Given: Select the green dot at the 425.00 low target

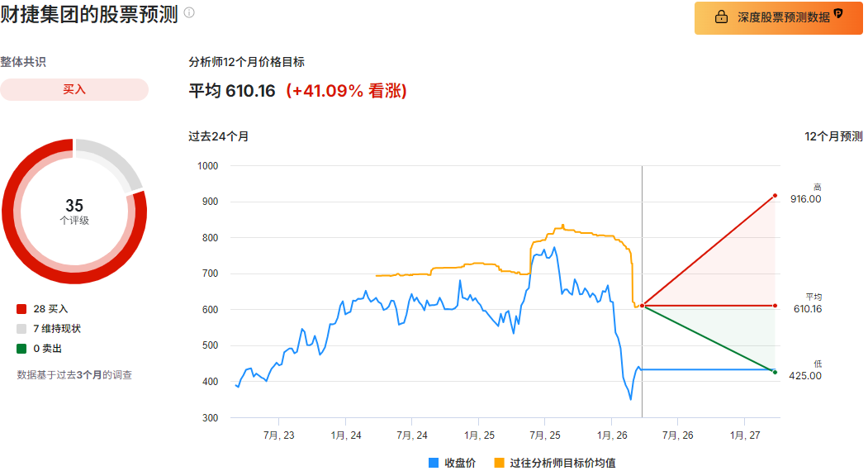Looking at the screenshot, I should [x=775, y=372].
